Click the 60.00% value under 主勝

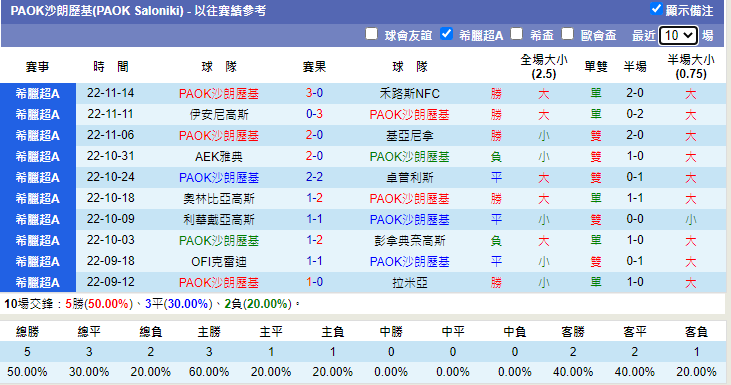[209, 372]
